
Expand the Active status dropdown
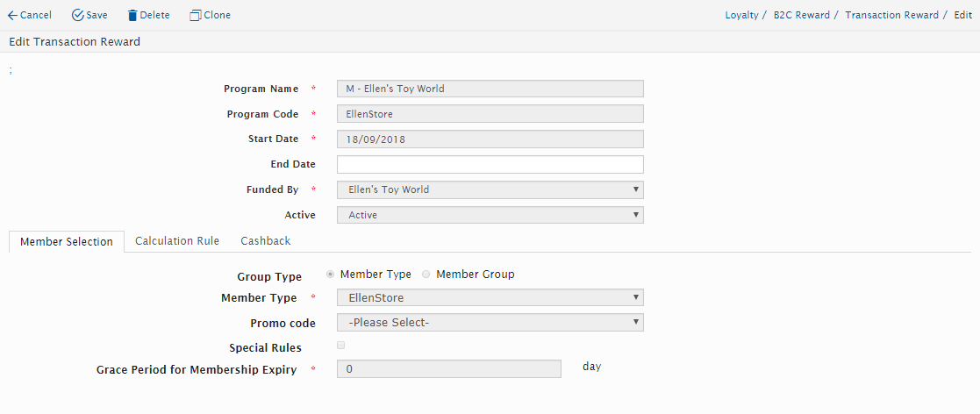[x=490, y=215]
